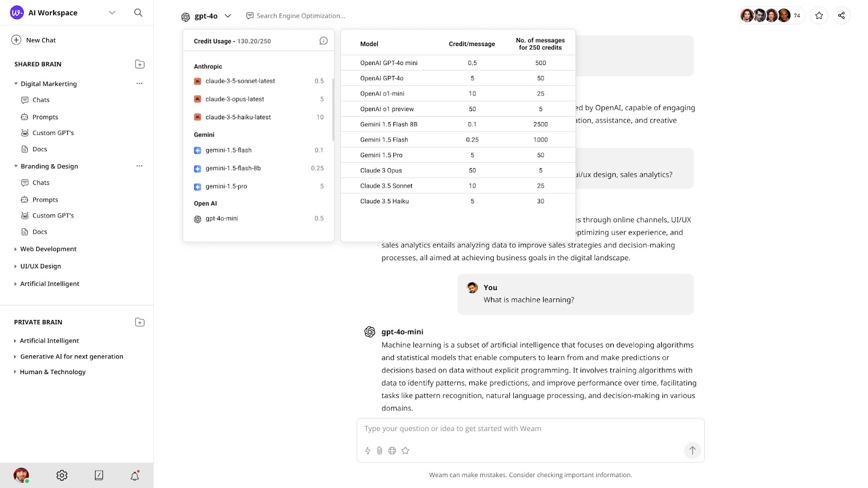Add new folder to Private Brain
The height and width of the screenshot is (488, 868).
pos(139,322)
